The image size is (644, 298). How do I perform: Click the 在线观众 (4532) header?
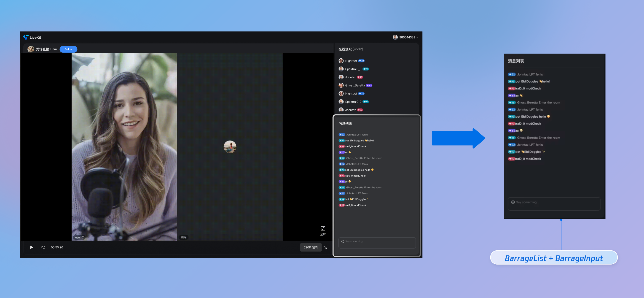click(x=351, y=49)
